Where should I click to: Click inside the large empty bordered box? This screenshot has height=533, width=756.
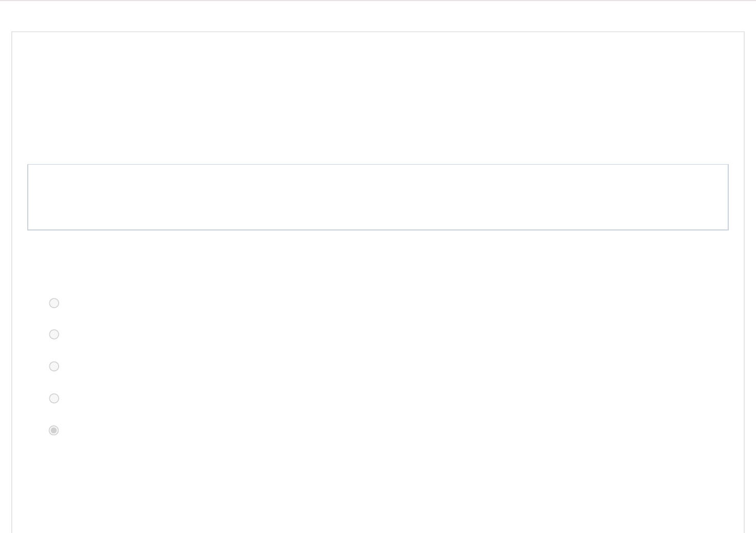(377, 197)
